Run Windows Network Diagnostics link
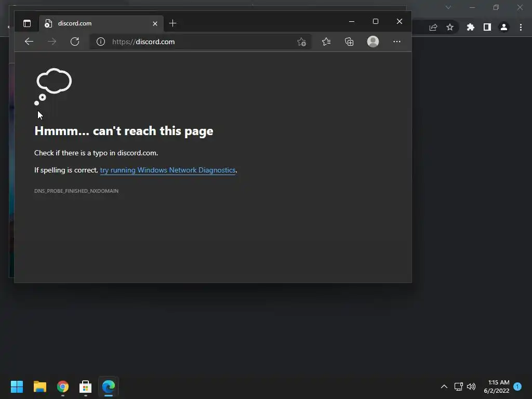 point(168,170)
